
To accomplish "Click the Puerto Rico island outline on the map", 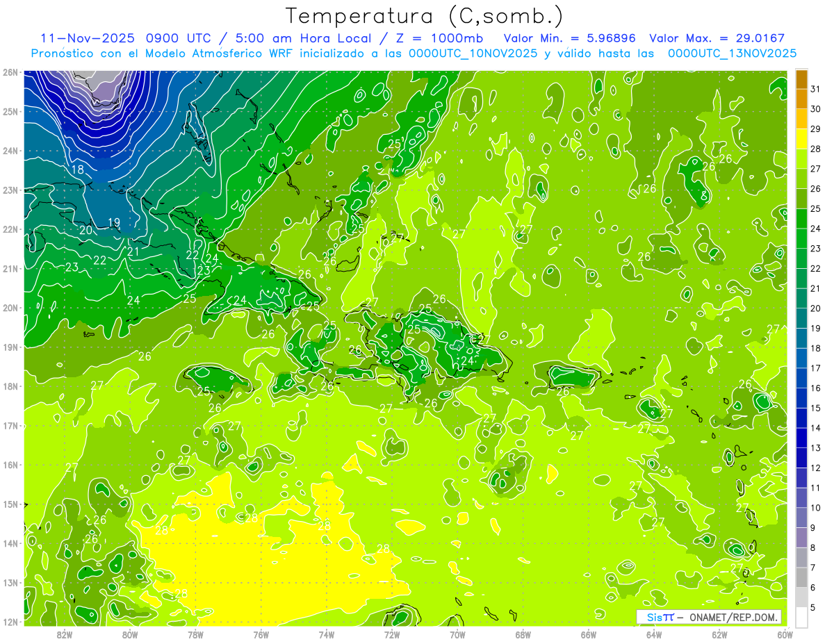I will (574, 377).
